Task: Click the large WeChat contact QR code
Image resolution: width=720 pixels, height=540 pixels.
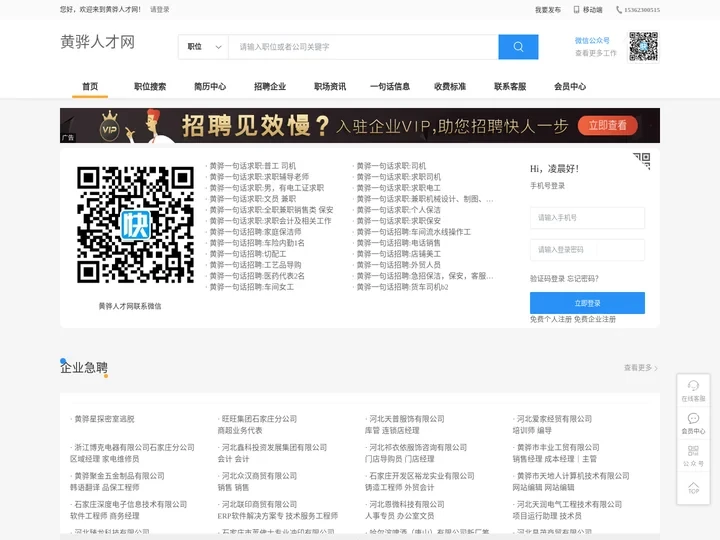Action: pyautogui.click(x=135, y=225)
